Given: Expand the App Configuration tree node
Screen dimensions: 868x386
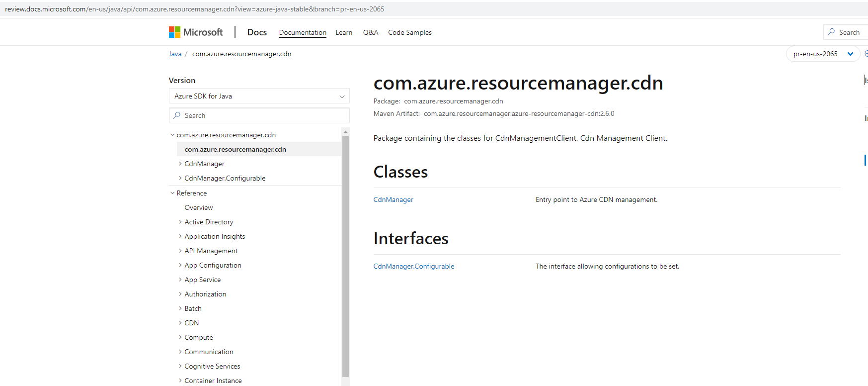Looking at the screenshot, I should (x=180, y=265).
